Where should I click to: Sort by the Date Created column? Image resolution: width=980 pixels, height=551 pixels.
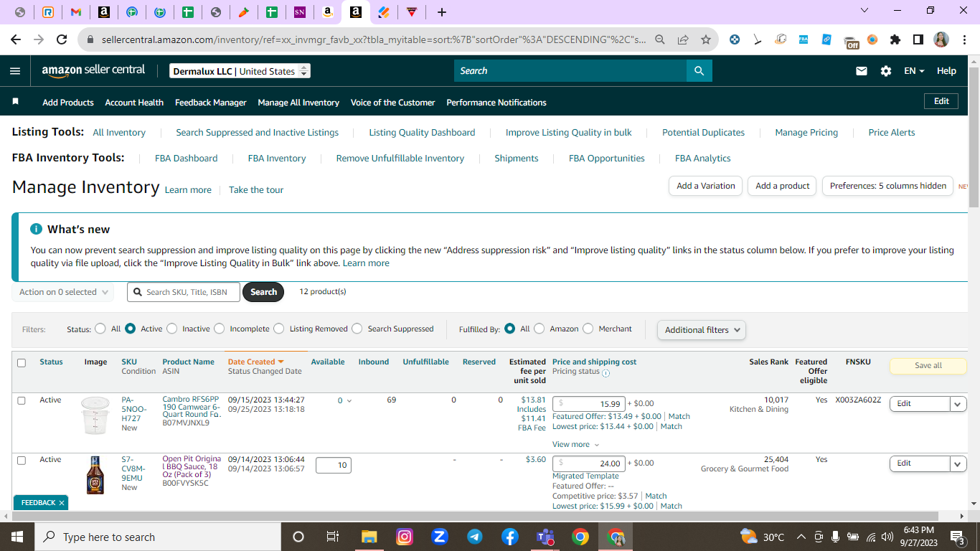tap(255, 362)
